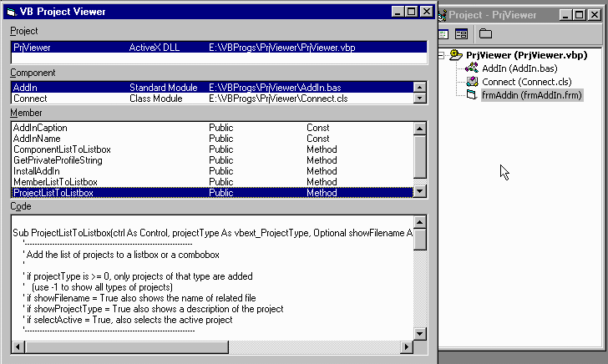Select member AddInName
The height and width of the screenshot is (364, 608).
[212, 139]
